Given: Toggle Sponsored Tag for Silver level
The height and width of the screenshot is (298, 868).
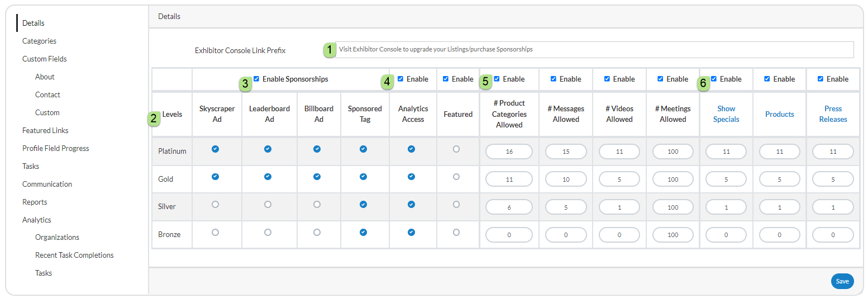Looking at the screenshot, I should 364,205.
